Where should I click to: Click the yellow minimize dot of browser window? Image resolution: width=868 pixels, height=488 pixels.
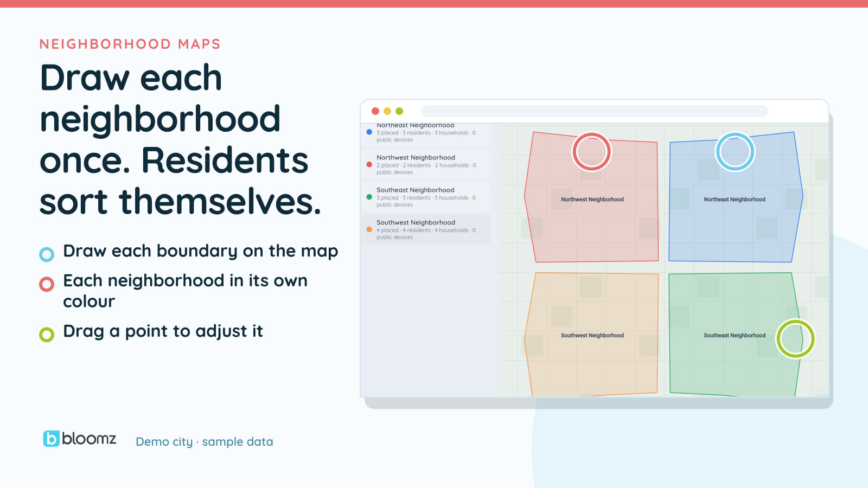[387, 111]
